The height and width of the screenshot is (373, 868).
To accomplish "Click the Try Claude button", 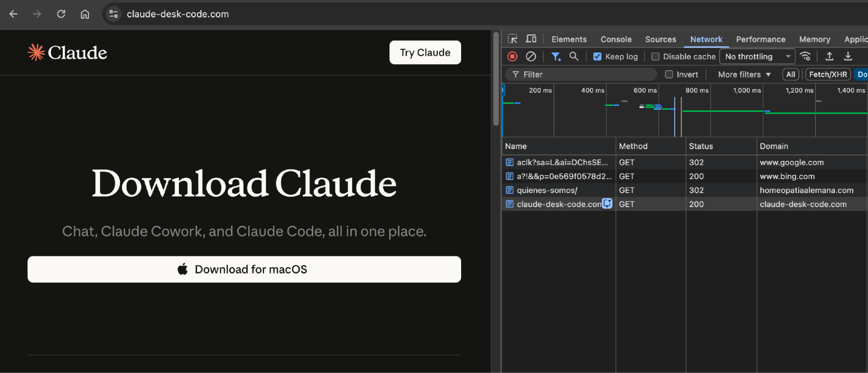I will tap(425, 52).
